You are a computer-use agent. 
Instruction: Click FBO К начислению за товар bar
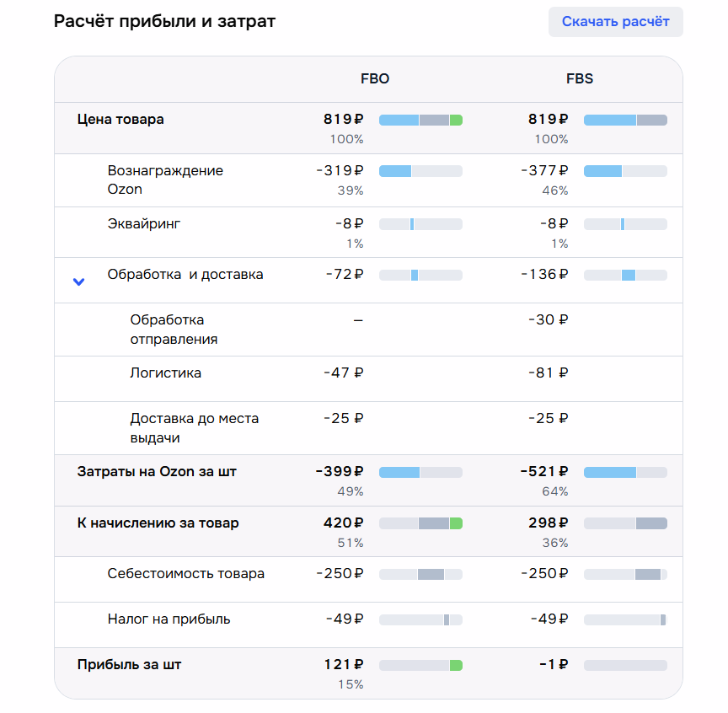click(x=420, y=523)
